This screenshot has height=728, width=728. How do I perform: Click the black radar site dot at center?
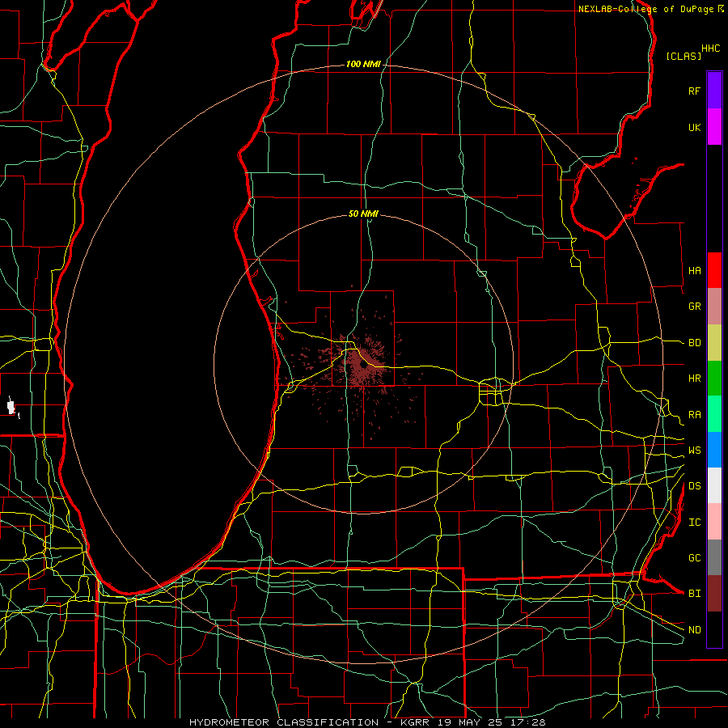(x=363, y=365)
